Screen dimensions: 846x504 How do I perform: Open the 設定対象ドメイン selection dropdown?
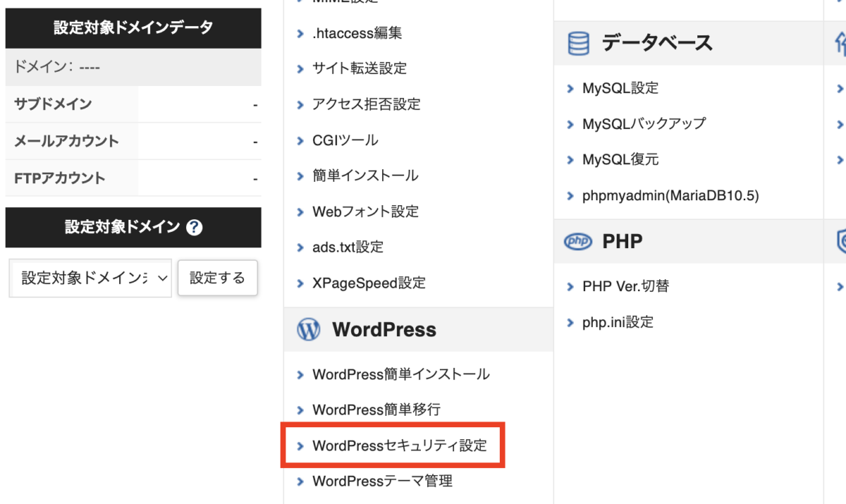click(91, 278)
